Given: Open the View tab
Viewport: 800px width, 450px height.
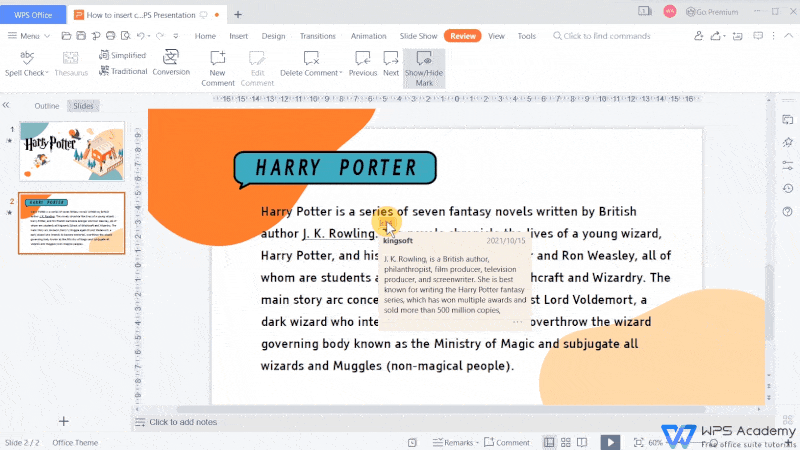Looking at the screenshot, I should coord(496,36).
